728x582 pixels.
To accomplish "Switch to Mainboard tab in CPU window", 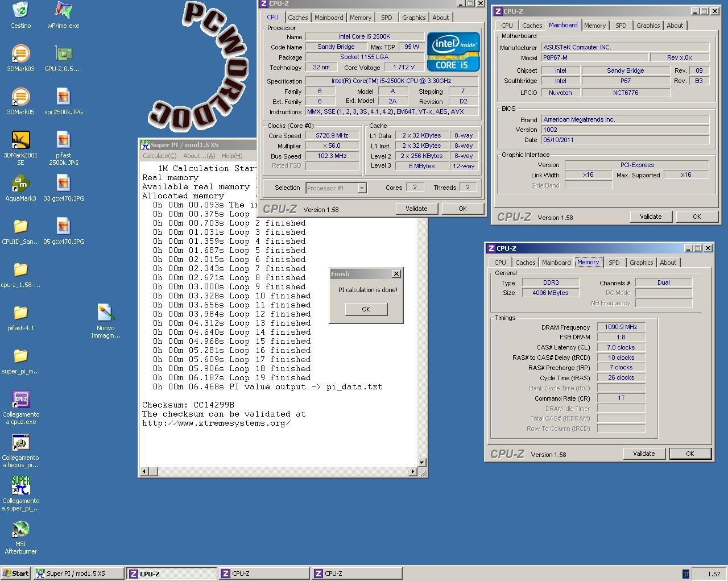I will click(x=329, y=18).
